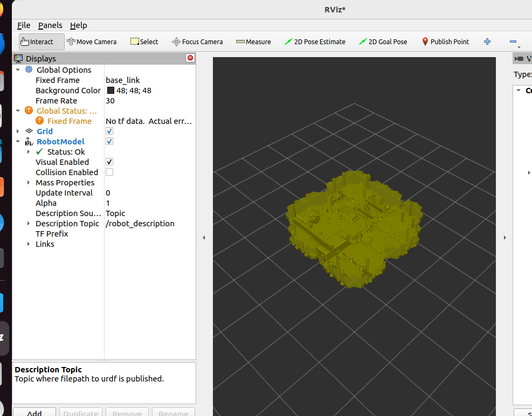Collapse right panel with the right arrow handle
The height and width of the screenshot is (416, 532).
505,238
